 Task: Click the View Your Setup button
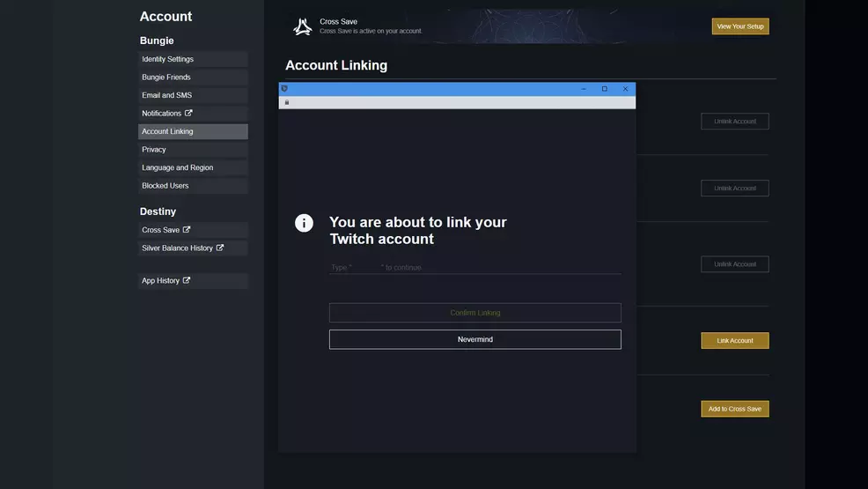[x=739, y=26]
